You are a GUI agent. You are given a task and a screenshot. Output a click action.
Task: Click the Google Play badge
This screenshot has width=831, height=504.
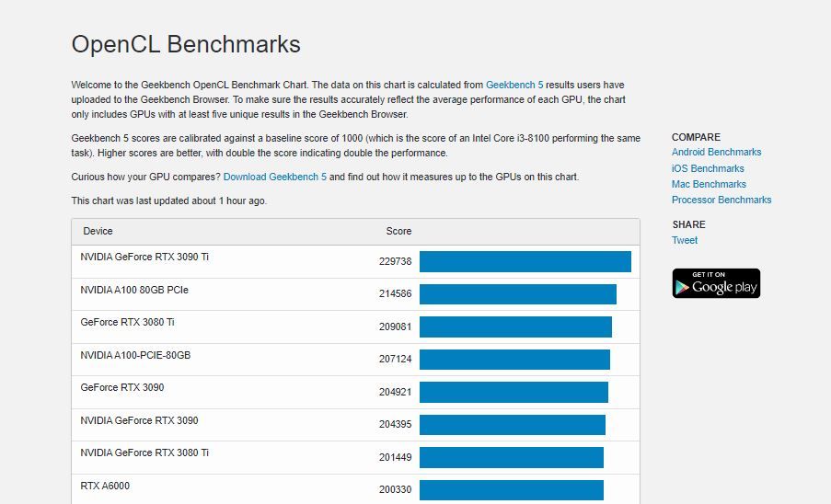pyautogui.click(x=716, y=284)
